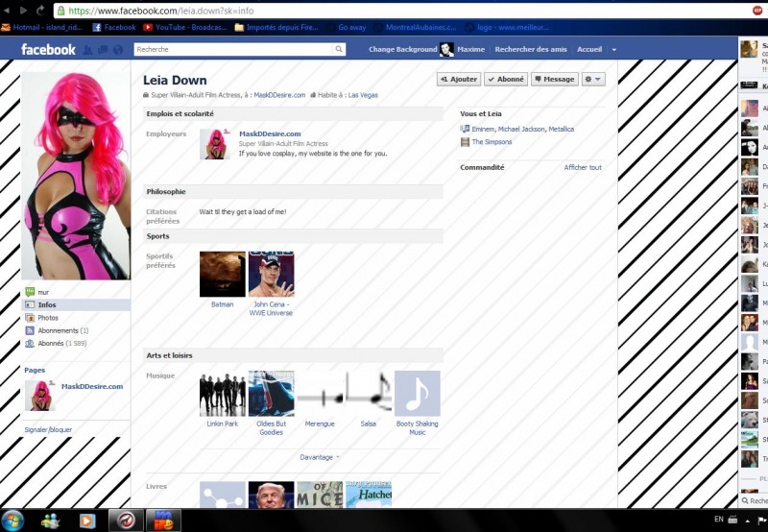This screenshot has width=768, height=532.
Task: Open messages icon in header
Action: [x=103, y=50]
